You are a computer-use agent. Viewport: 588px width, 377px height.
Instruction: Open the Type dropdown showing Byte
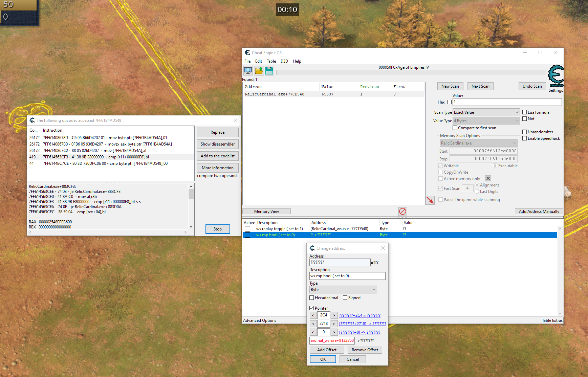pyautogui.click(x=343, y=290)
